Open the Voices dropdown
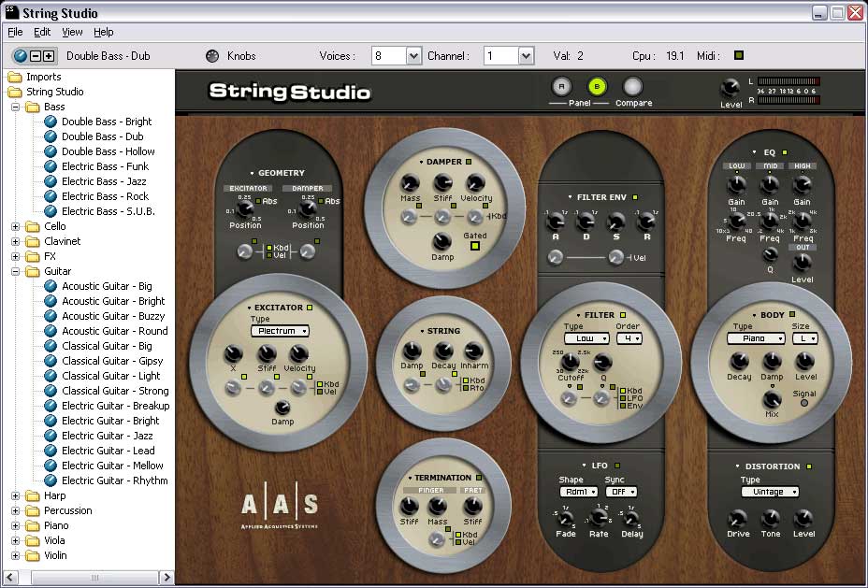The image size is (868, 588). 413,56
